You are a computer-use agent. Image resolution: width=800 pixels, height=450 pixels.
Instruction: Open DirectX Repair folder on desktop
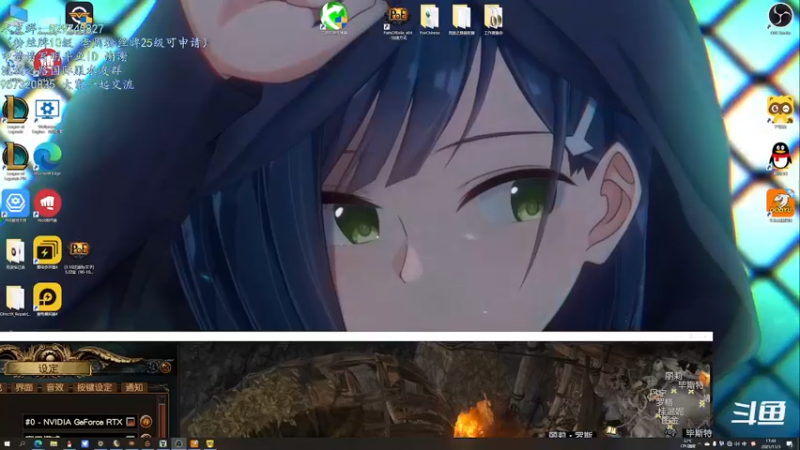15,300
